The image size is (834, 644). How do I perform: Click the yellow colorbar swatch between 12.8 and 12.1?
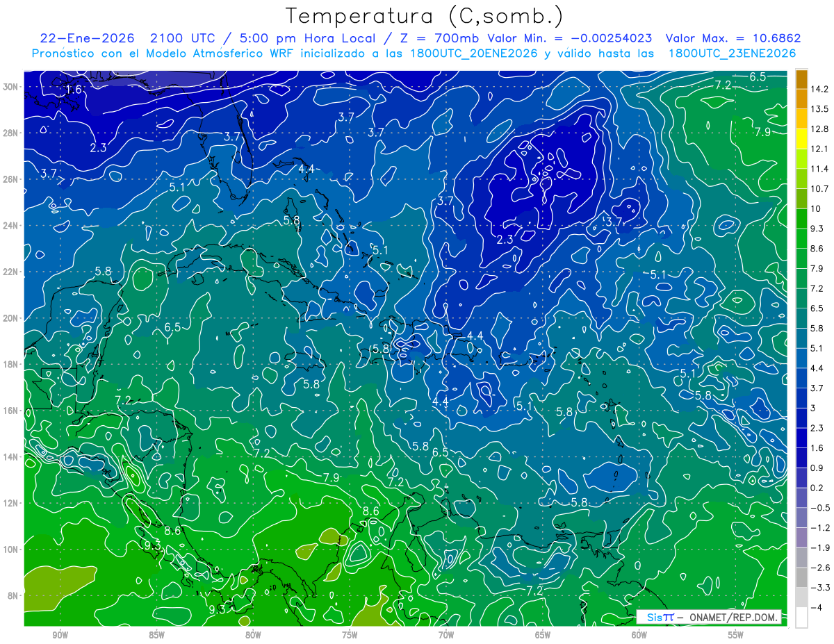pyautogui.click(x=801, y=139)
